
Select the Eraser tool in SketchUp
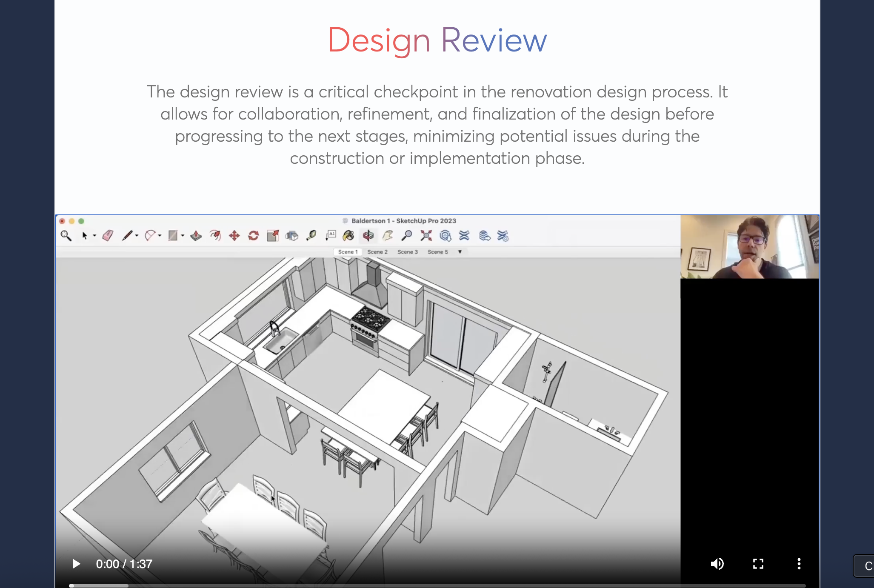(x=108, y=236)
